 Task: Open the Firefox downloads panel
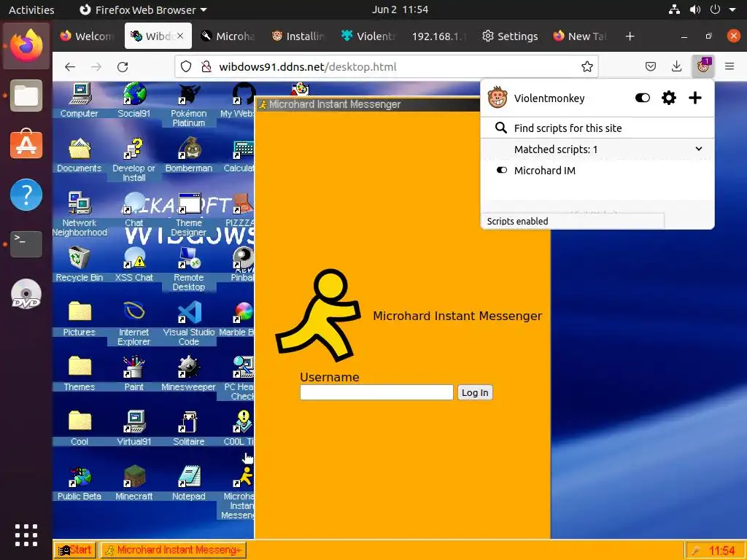point(676,66)
